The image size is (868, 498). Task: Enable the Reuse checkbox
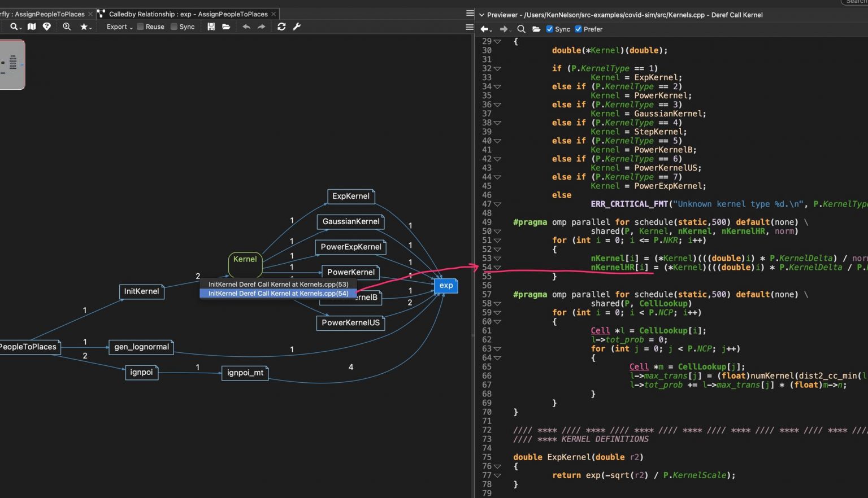click(x=140, y=27)
